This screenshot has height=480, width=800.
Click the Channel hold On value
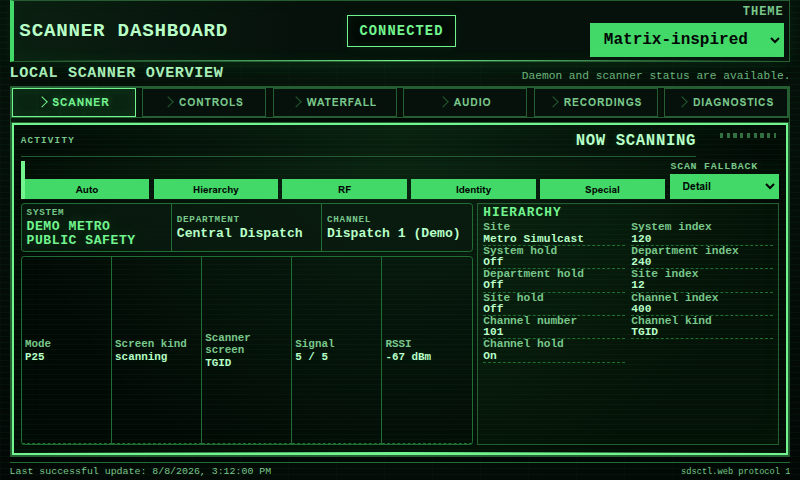(x=490, y=356)
